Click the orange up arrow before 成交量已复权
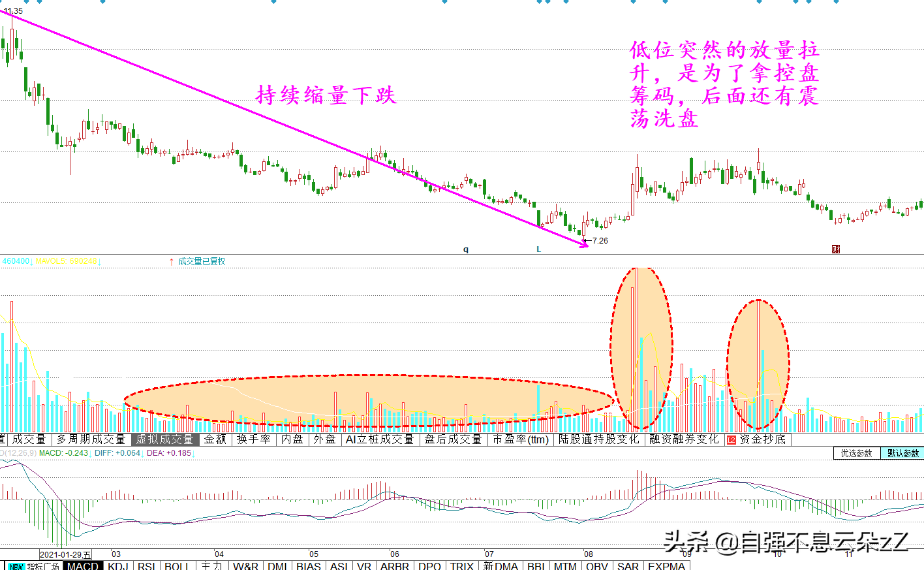 pos(172,261)
